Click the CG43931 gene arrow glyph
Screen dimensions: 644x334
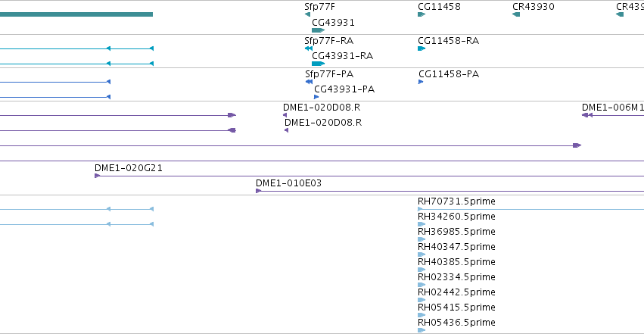coord(319,30)
